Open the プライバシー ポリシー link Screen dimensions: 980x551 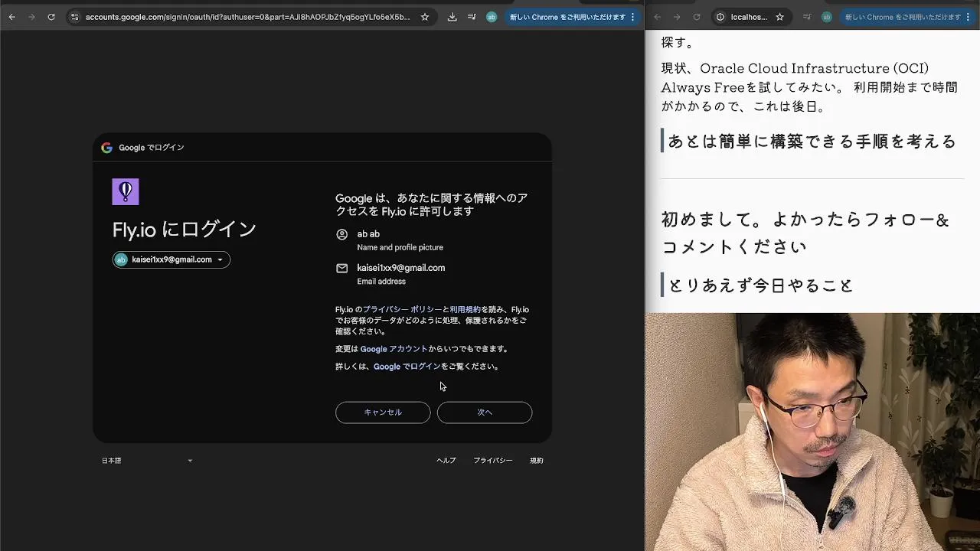403,309
